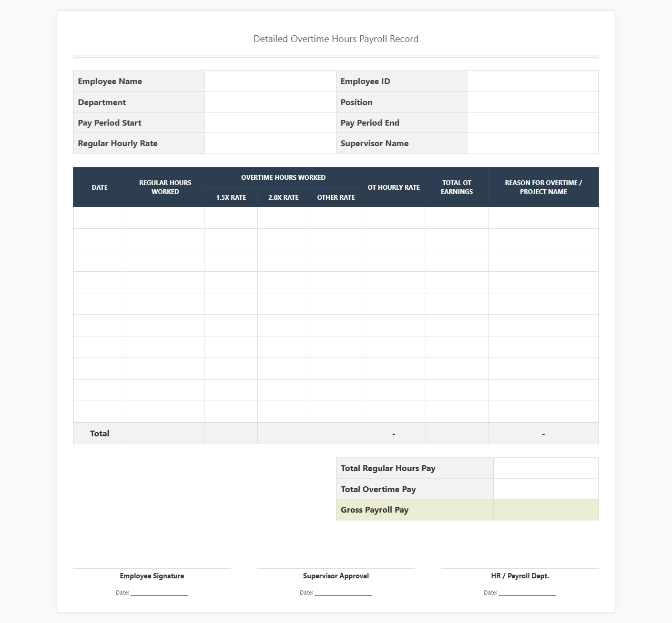Click the 'Total Overtime Pay' label
The height and width of the screenshot is (623, 672).
pyautogui.click(x=378, y=489)
